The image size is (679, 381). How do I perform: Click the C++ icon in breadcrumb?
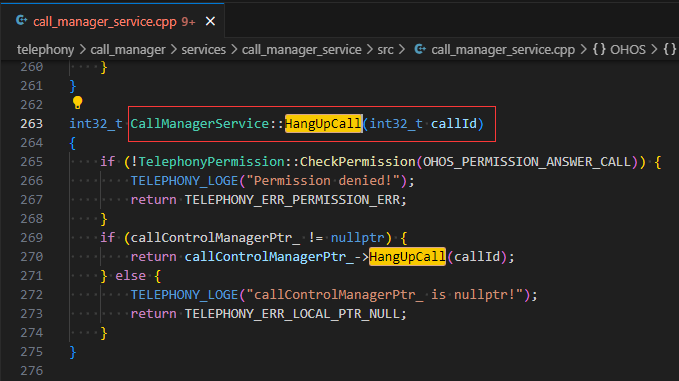(x=420, y=49)
